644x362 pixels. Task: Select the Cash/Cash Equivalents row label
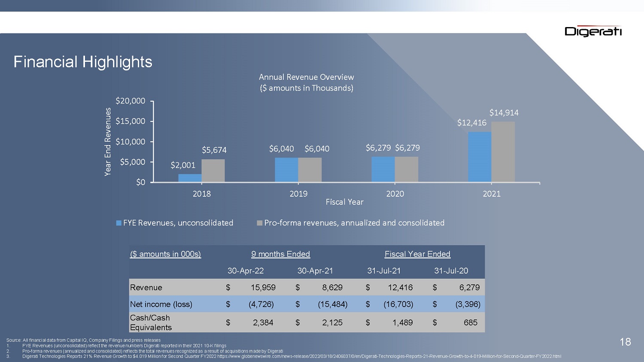pos(151,322)
